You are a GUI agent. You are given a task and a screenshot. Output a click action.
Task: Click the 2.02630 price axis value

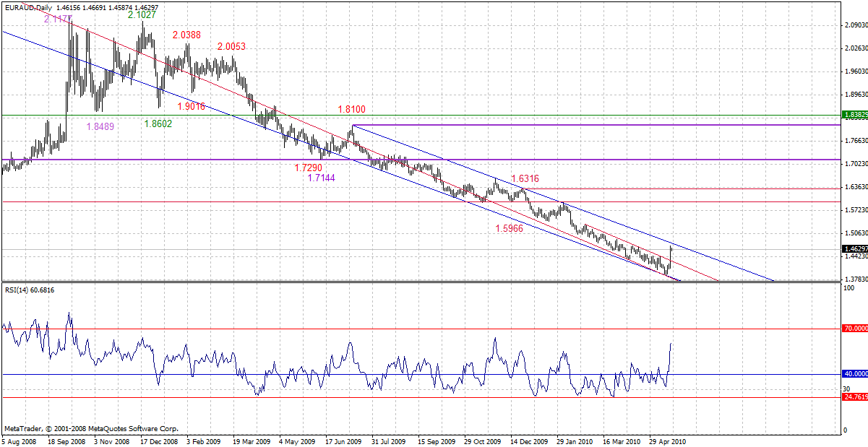tap(856, 48)
